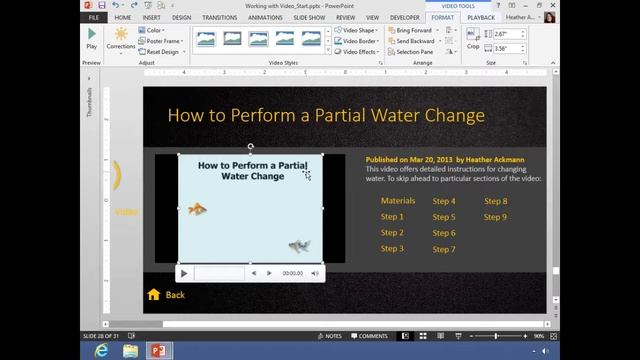Click the Back home icon on slide
This screenshot has height=360, width=640.
pyautogui.click(x=154, y=294)
